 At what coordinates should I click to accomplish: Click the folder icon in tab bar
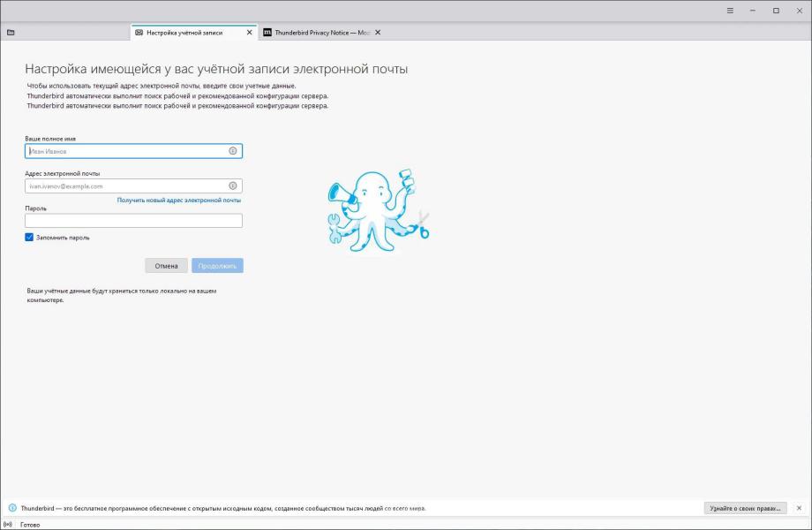pos(11,32)
